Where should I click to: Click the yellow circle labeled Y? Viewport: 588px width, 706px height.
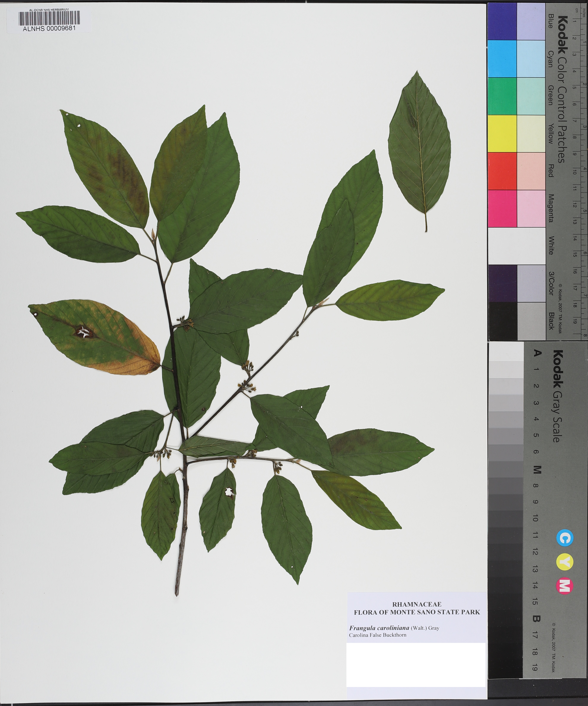565,562
